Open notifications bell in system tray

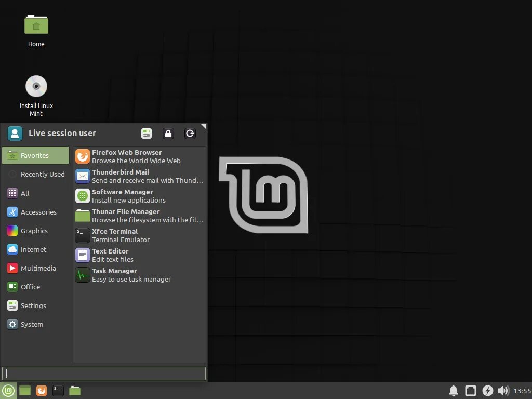tap(454, 391)
